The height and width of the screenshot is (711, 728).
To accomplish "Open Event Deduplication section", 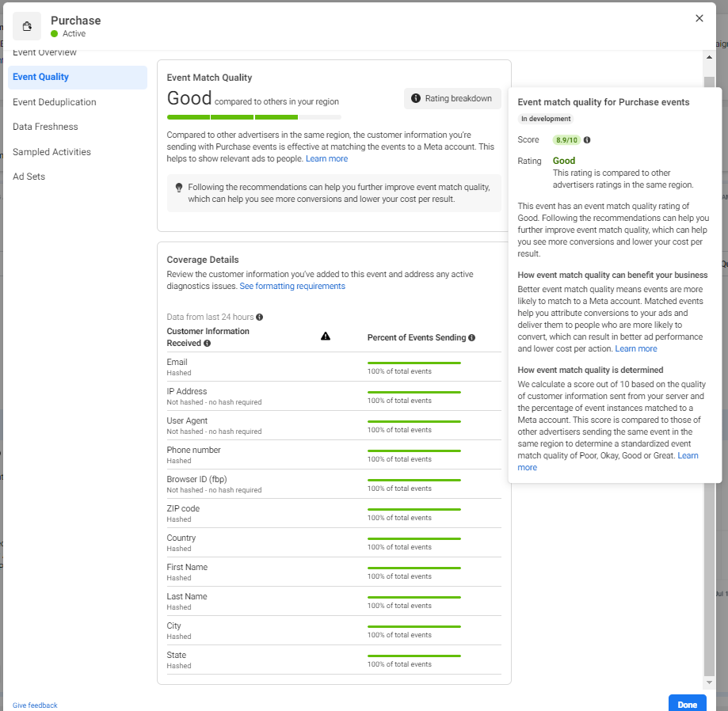I will 55,102.
